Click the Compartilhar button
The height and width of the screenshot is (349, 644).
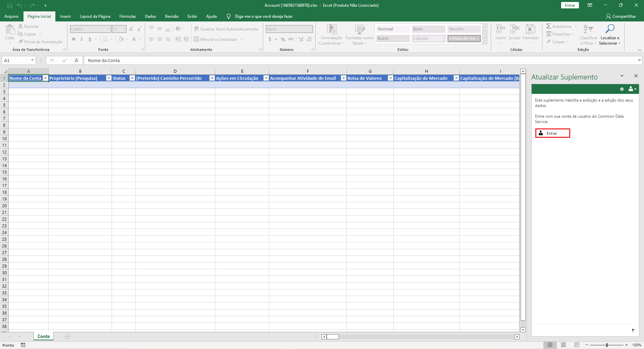click(x=621, y=16)
